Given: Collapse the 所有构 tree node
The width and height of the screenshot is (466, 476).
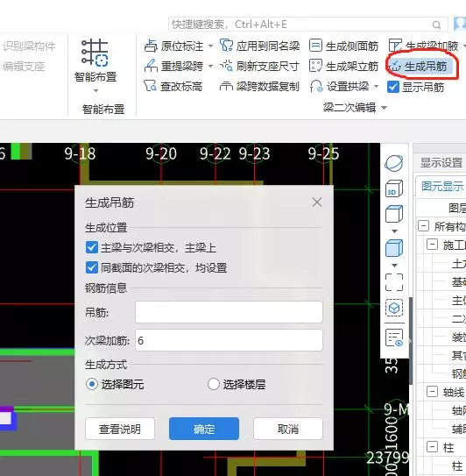Looking at the screenshot, I should [x=423, y=226].
